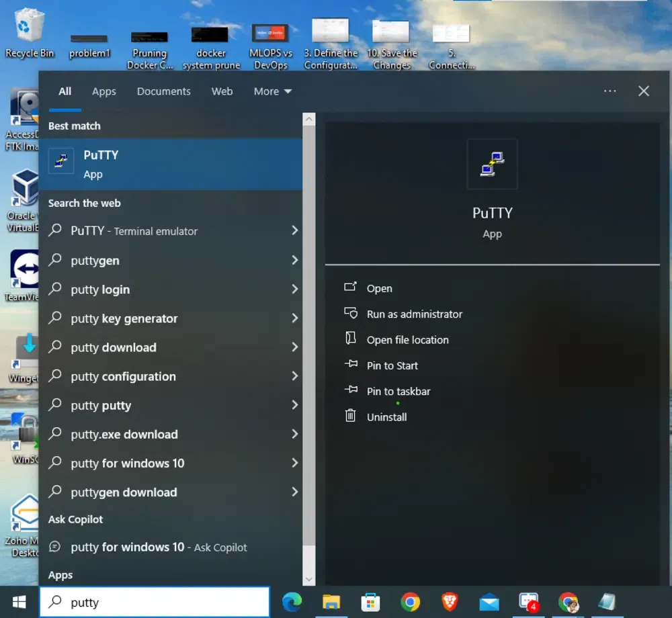Select Recycle Bin desktop icon

click(x=30, y=34)
